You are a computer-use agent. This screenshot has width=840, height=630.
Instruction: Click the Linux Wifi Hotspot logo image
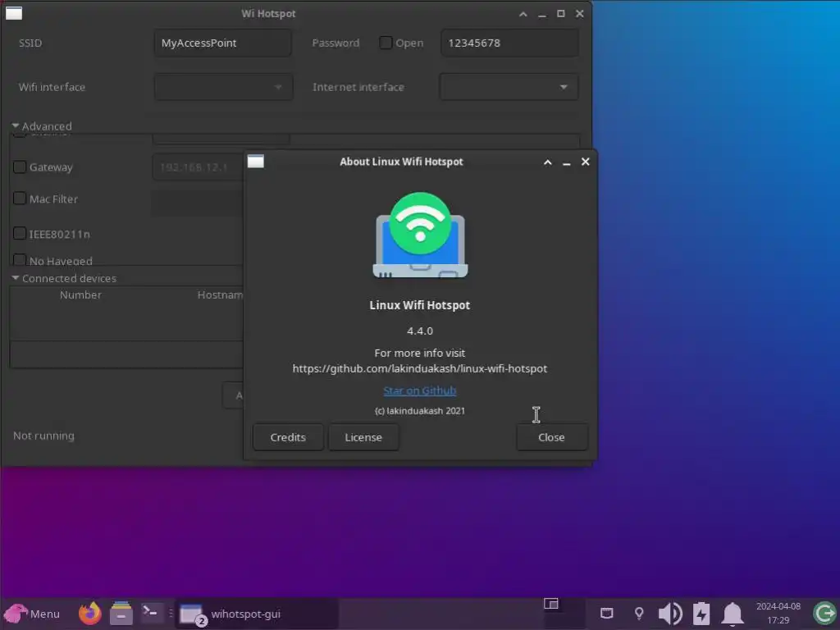pos(420,235)
